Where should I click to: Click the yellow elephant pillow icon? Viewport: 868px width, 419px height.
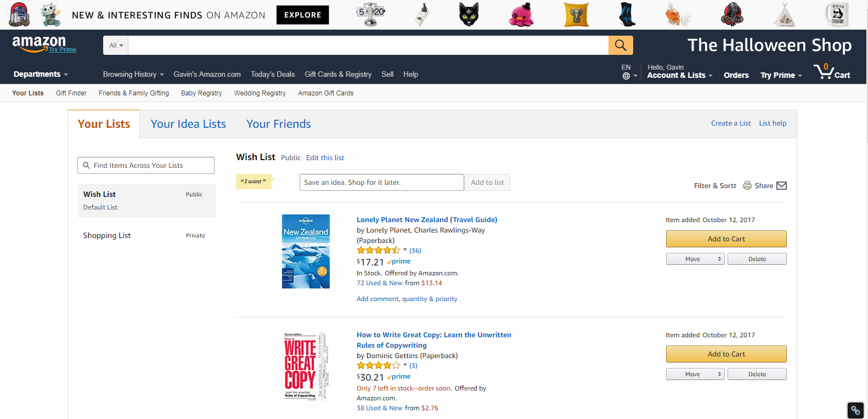(x=576, y=15)
